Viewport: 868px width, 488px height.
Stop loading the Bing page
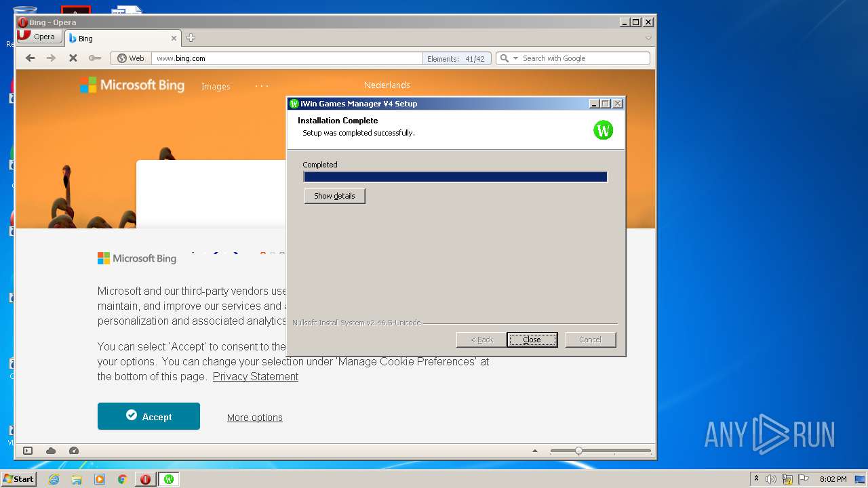click(x=73, y=58)
